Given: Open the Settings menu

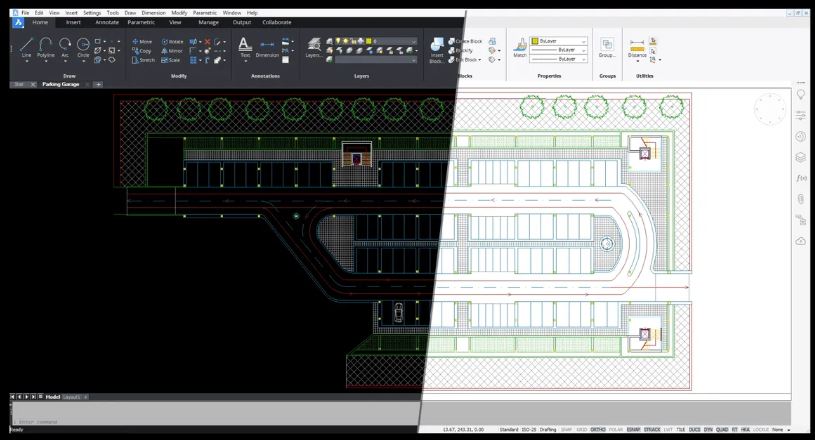Looking at the screenshot, I should (92, 12).
